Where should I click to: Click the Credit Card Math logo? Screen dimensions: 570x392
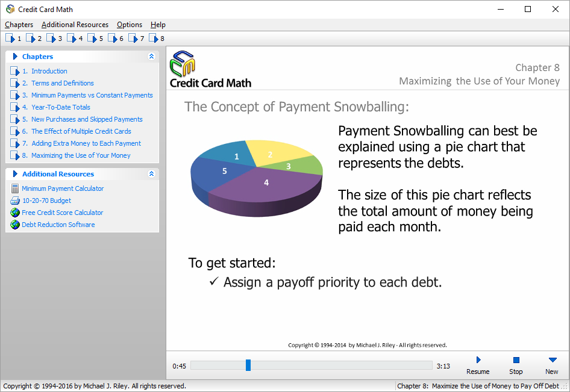point(210,70)
